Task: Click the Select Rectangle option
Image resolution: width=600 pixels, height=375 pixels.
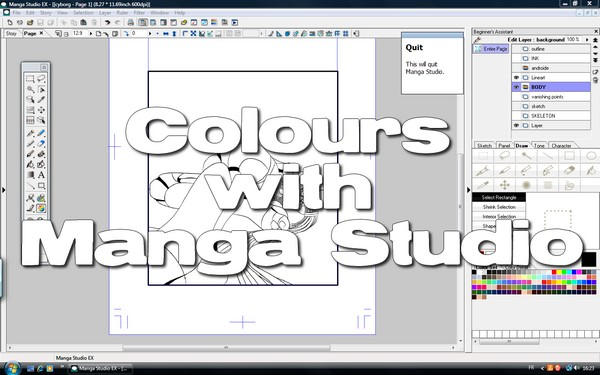Action: point(499,197)
